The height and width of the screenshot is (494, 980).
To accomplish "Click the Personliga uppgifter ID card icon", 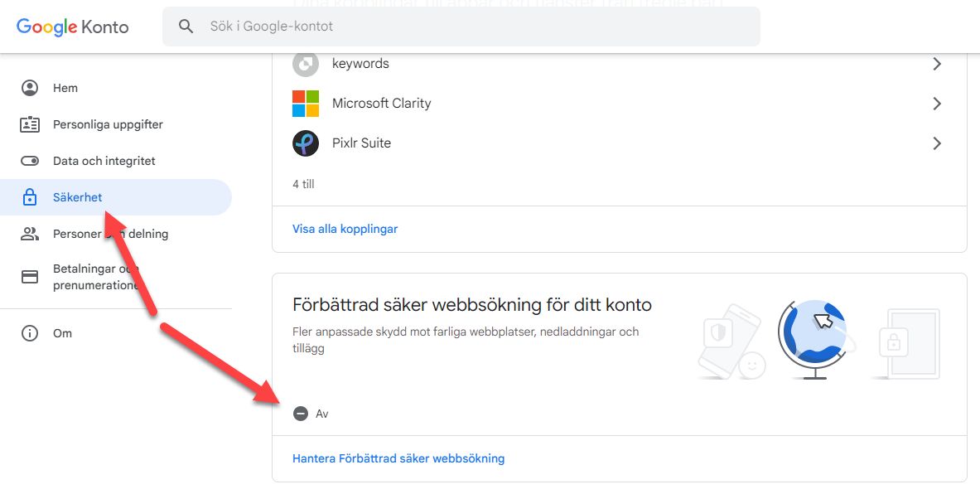I will coord(30,123).
